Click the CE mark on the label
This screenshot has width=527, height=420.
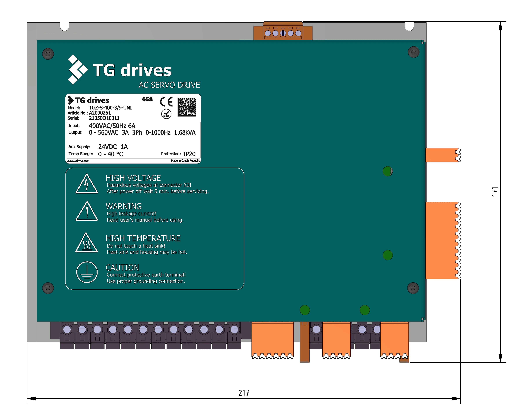166,102
